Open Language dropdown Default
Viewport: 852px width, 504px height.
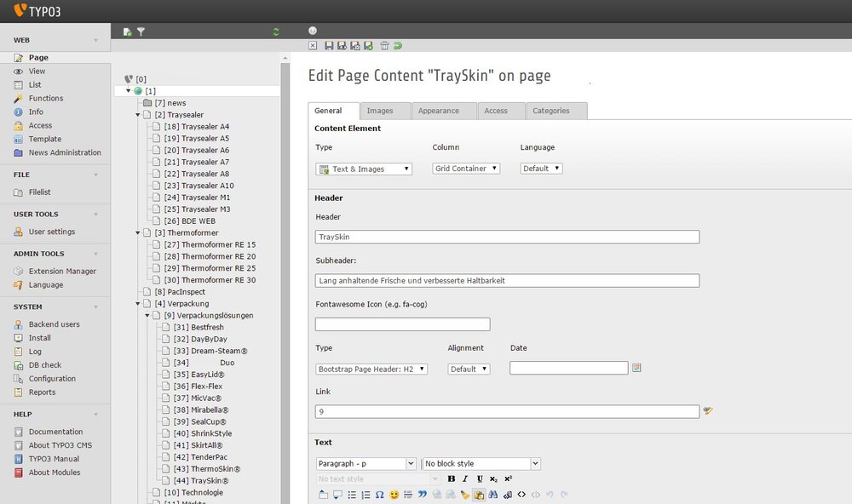(x=541, y=169)
